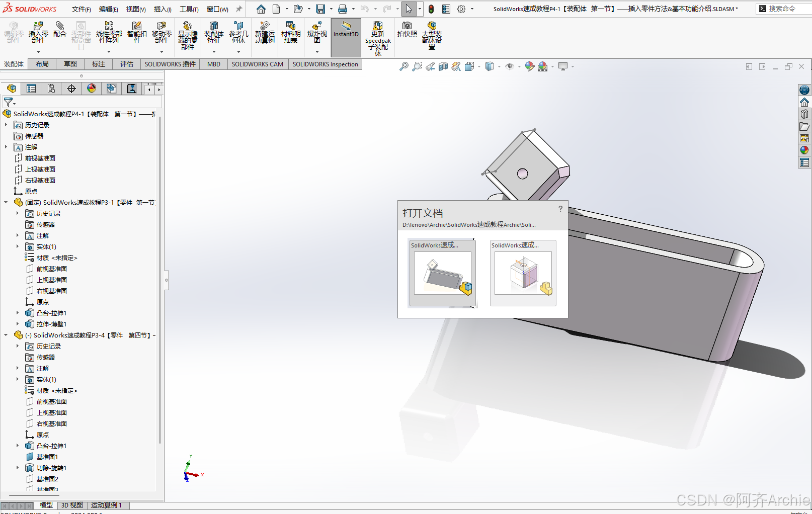
Task: Open the FeatureManager design tree tab
Action: 11,89
